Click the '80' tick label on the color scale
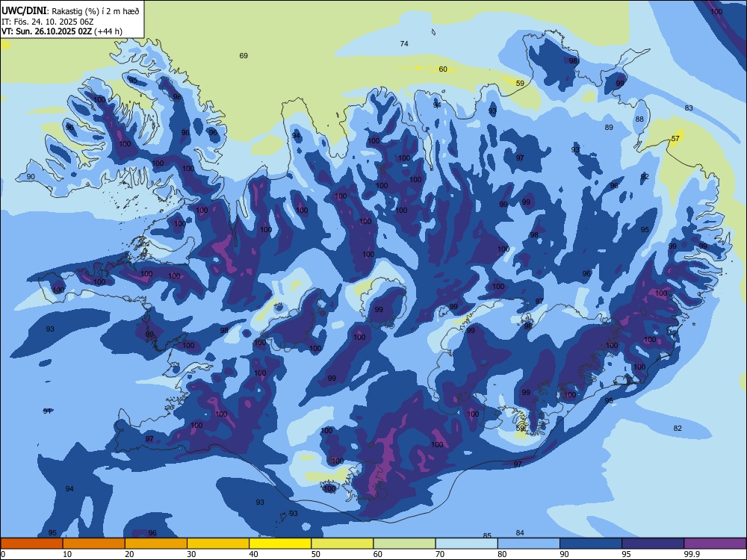The height and width of the screenshot is (560, 747). [502, 554]
